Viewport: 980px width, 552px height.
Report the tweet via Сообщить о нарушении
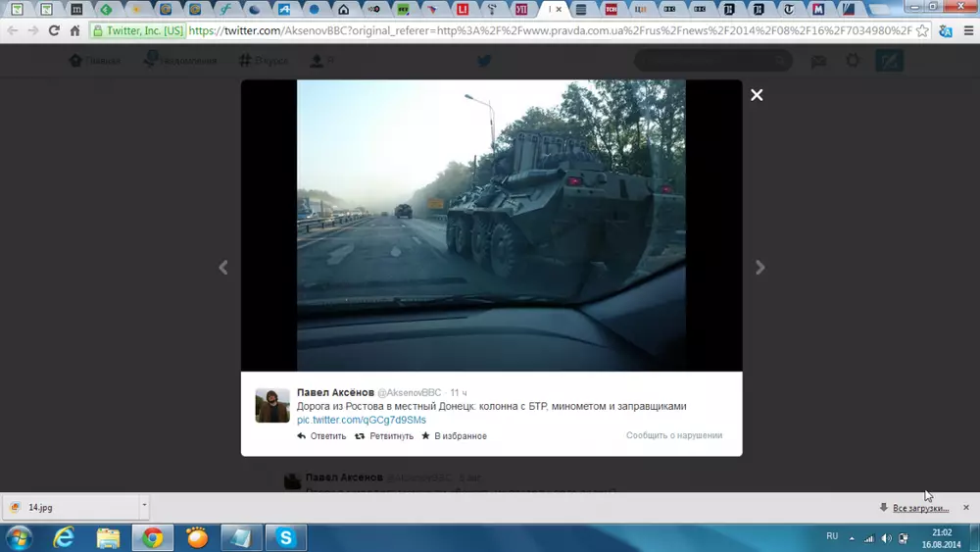(674, 435)
